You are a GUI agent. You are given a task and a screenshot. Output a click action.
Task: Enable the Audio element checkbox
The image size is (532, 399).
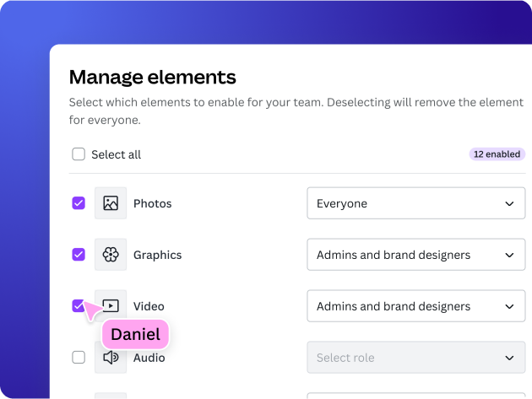coord(79,358)
